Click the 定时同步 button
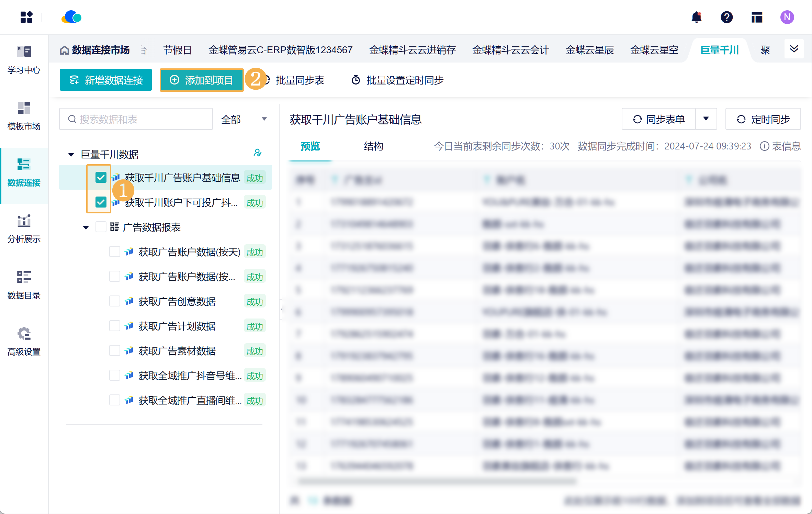812x514 pixels. coord(763,119)
